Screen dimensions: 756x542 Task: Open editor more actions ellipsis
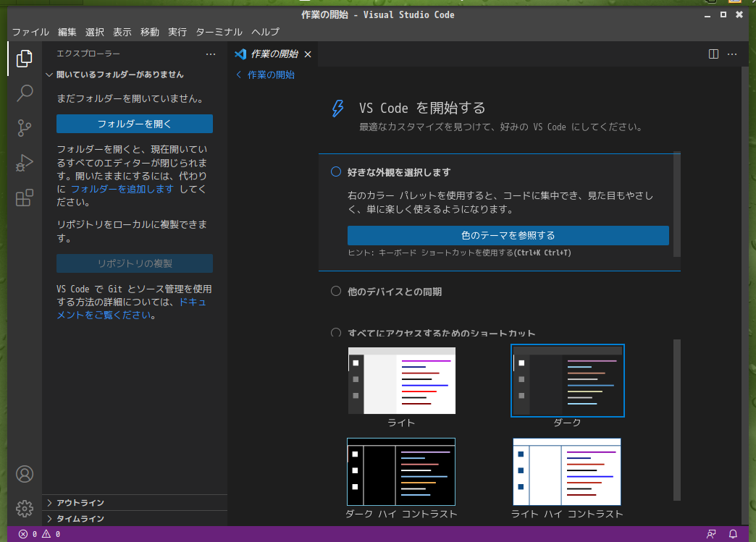point(732,54)
